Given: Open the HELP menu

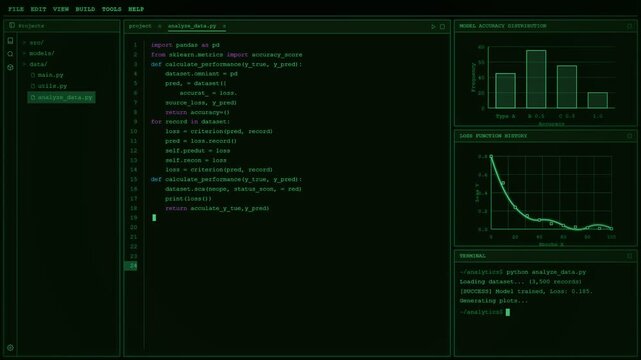Looking at the screenshot, I should pos(136,9).
